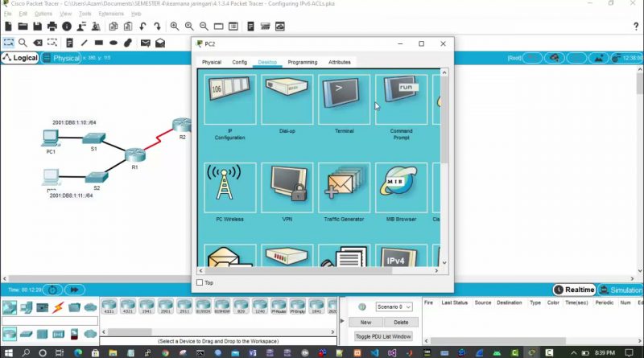Switch to Realtime mode

coord(575,290)
